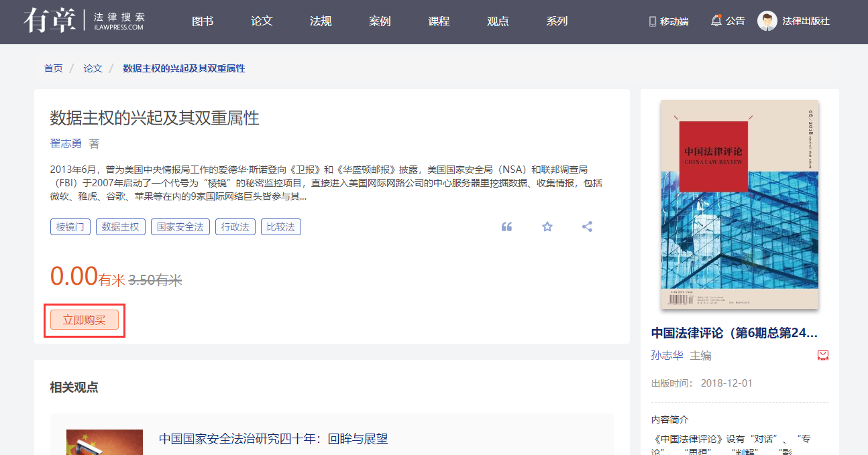Open the notification bell icon
The image size is (868, 455).
tap(716, 21)
